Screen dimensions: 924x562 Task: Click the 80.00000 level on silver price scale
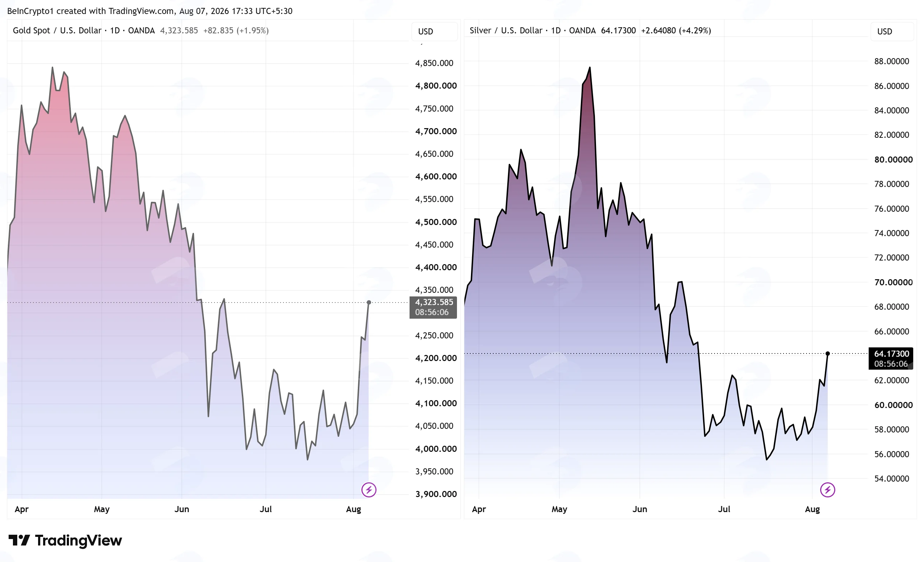click(x=893, y=160)
